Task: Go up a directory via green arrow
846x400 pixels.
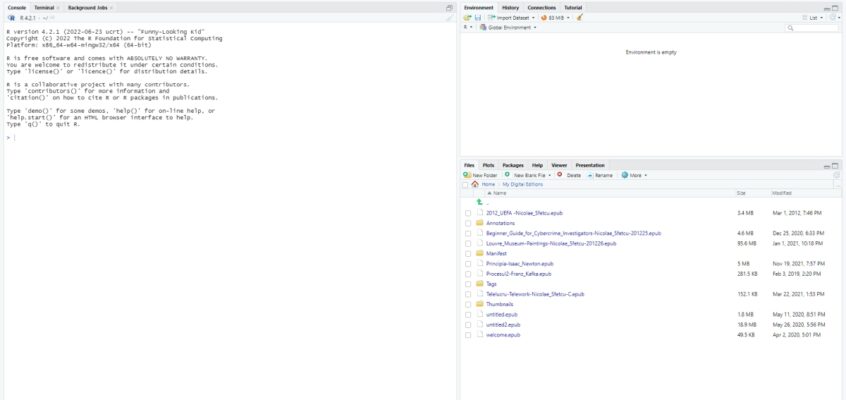Action: (479, 202)
